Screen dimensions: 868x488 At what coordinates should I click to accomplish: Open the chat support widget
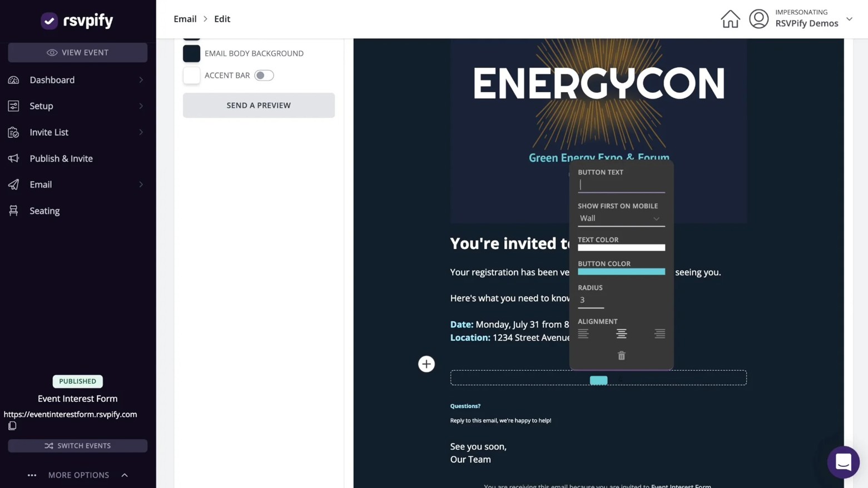click(x=843, y=462)
